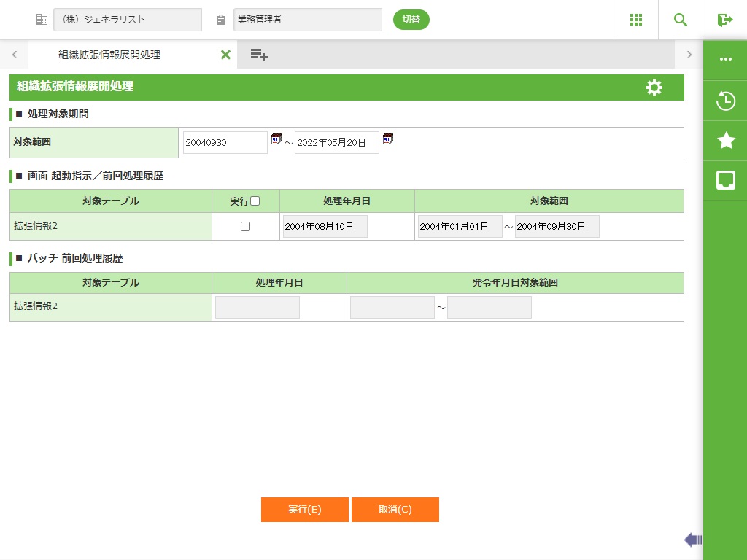Click the settings gear in green header
The width and height of the screenshot is (747, 560).
tap(654, 87)
